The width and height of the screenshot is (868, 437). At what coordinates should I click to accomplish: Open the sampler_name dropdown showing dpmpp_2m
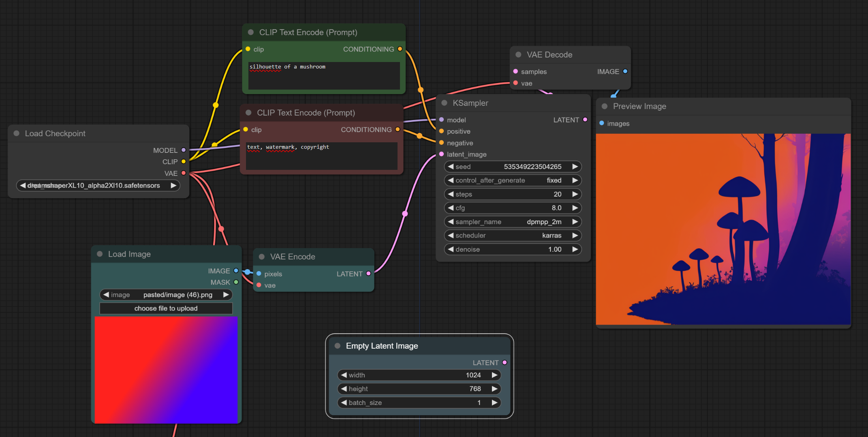coord(513,222)
